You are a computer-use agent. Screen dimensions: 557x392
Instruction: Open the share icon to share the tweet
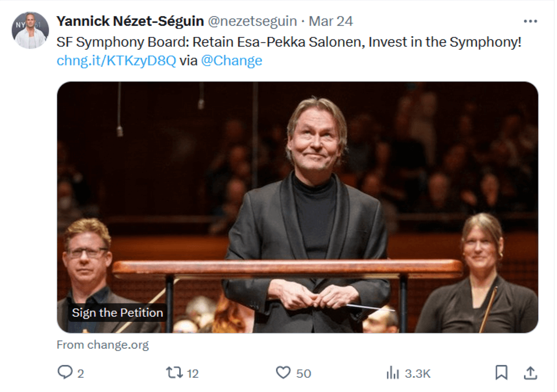click(531, 373)
